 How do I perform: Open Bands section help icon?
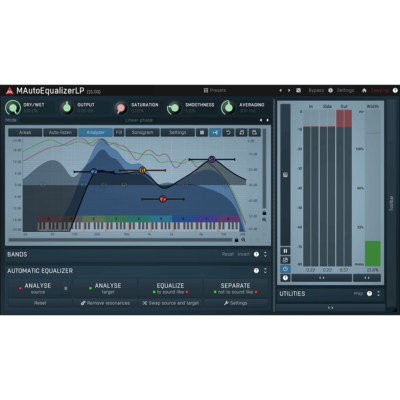click(x=256, y=254)
